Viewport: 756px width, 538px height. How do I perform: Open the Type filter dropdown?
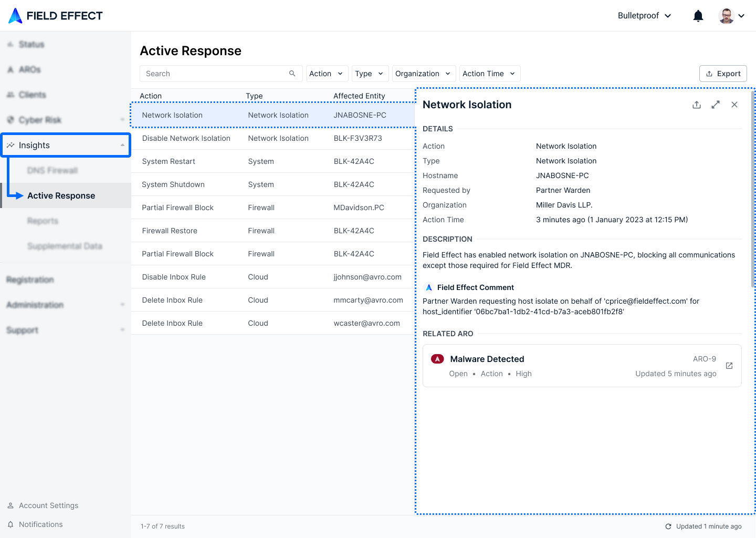click(370, 74)
